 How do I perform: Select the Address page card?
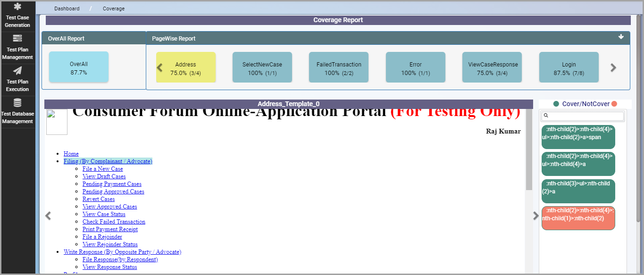(186, 67)
